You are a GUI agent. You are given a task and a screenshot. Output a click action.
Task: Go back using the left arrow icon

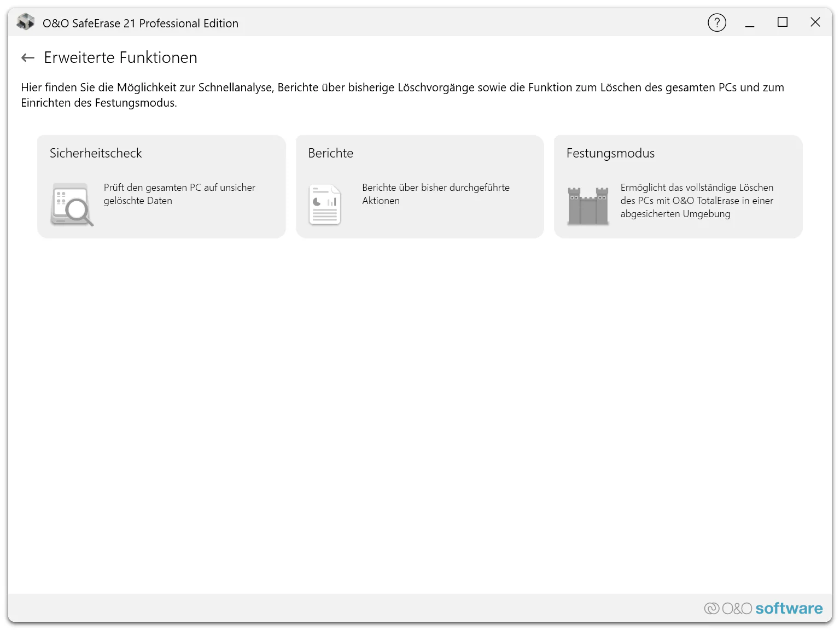click(28, 57)
